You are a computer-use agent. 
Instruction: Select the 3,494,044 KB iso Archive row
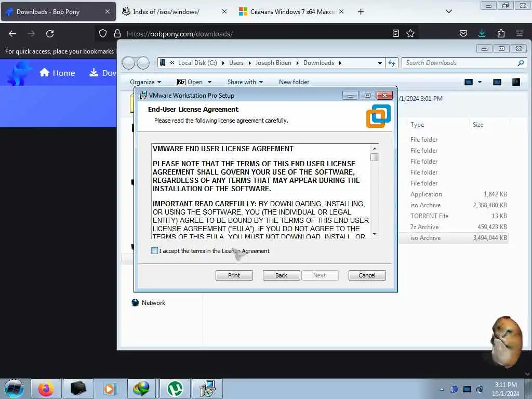tap(454, 238)
